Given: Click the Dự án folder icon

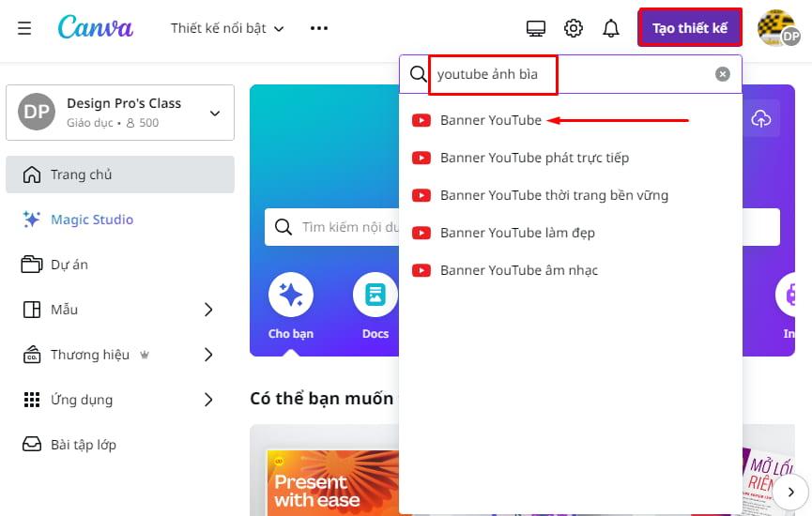Looking at the screenshot, I should pos(32,265).
